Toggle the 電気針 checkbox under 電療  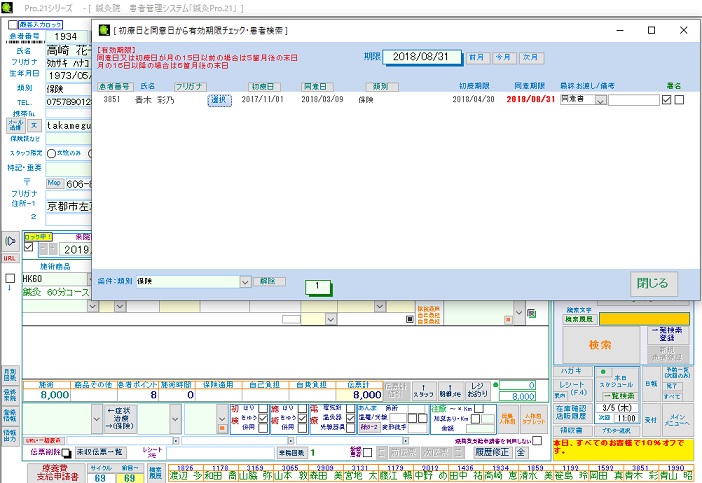pyautogui.click(x=351, y=408)
